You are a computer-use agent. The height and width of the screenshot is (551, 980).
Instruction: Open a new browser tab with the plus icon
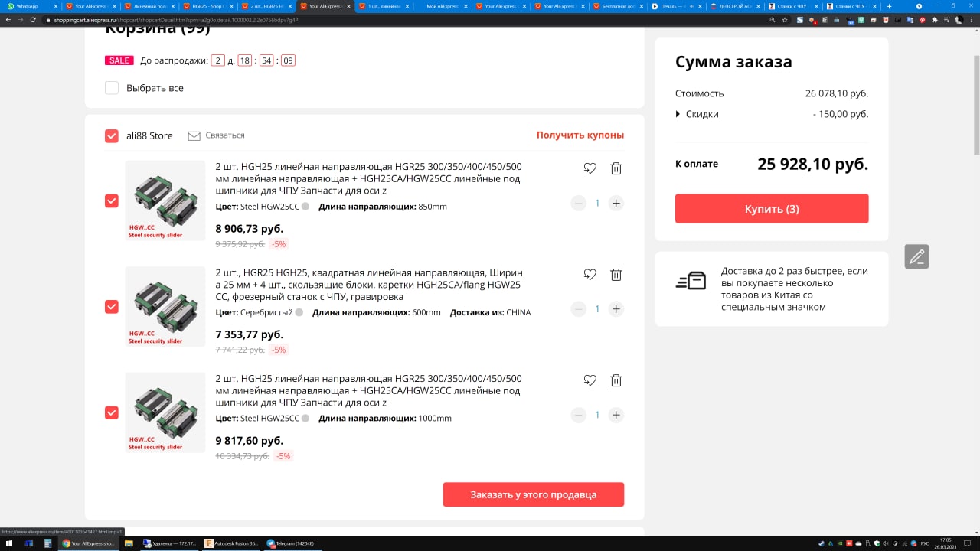tap(889, 6)
